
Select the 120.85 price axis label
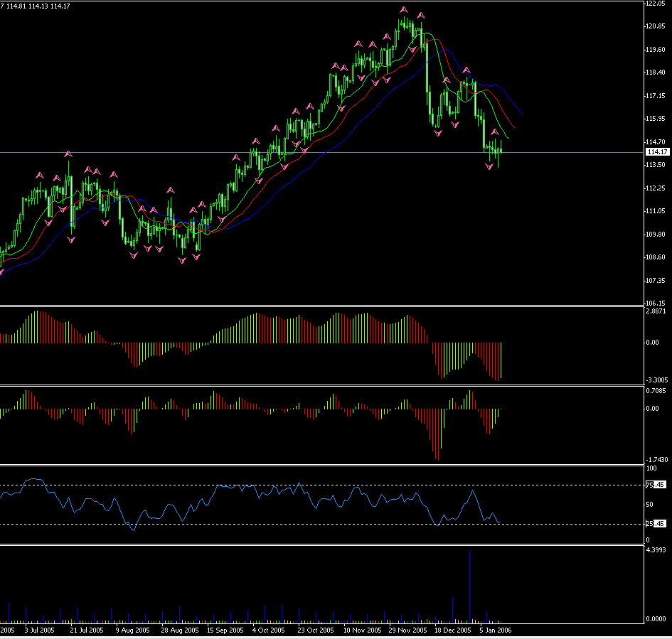click(655, 26)
